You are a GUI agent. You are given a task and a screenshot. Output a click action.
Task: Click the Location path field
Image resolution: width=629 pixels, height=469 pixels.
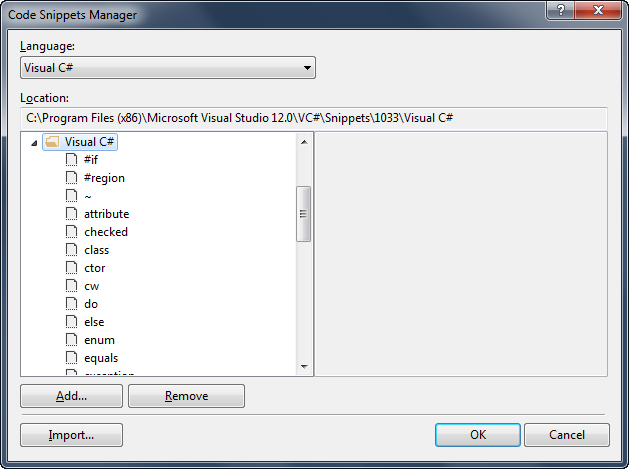314,118
